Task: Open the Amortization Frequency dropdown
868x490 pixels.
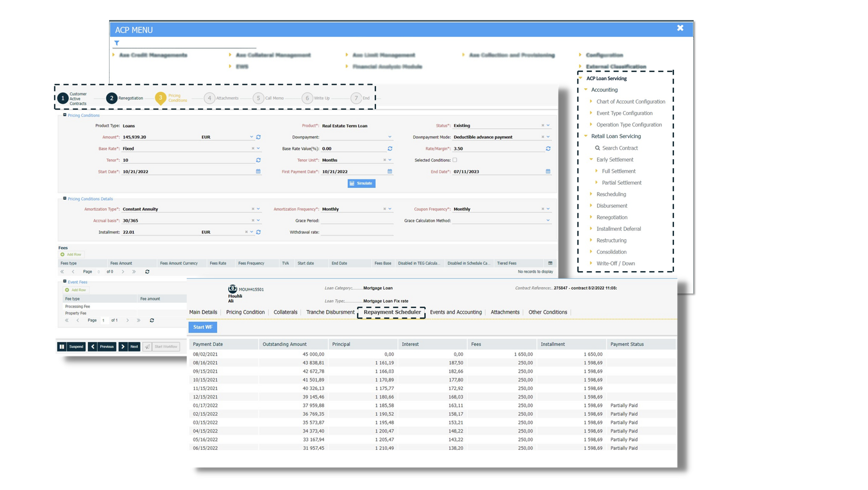Action: pos(390,209)
